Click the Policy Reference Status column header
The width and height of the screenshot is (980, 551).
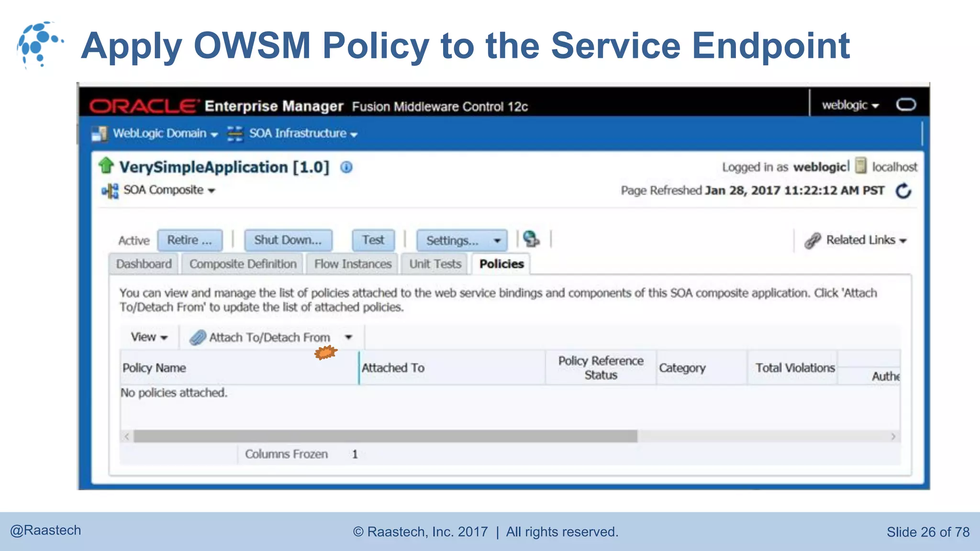[x=601, y=367]
